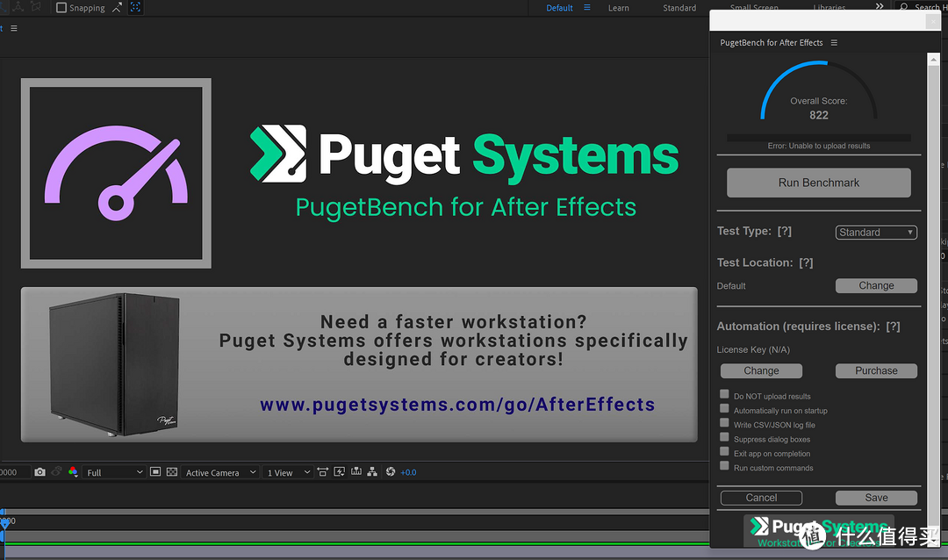Take a snapshot with the camera icon

pyautogui.click(x=39, y=471)
